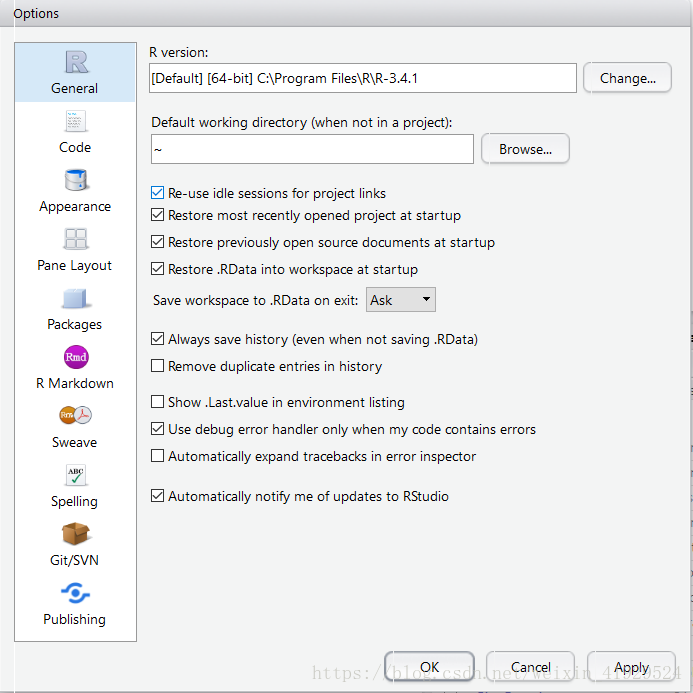Image resolution: width=693 pixels, height=693 pixels.
Task: Open the Sweave PDF icon
Action: (x=76, y=415)
